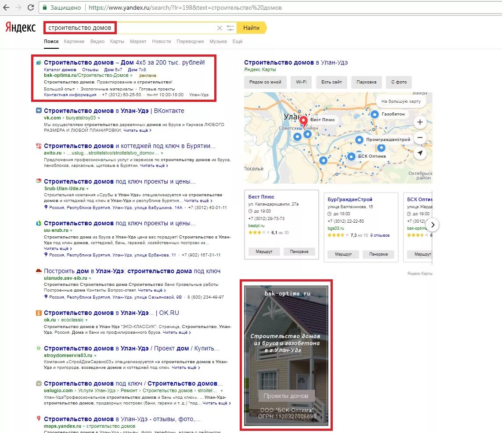Click OK.RU favicon beside result
Screen dimensions: 504x433
[x=39, y=313]
